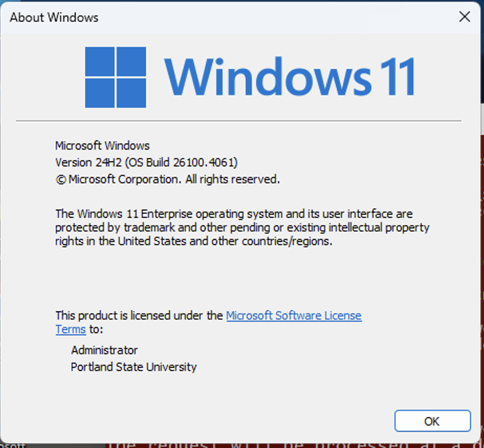Click the Windows 11 Enterprise paragraph
The width and height of the screenshot is (484, 448).
pos(242,227)
